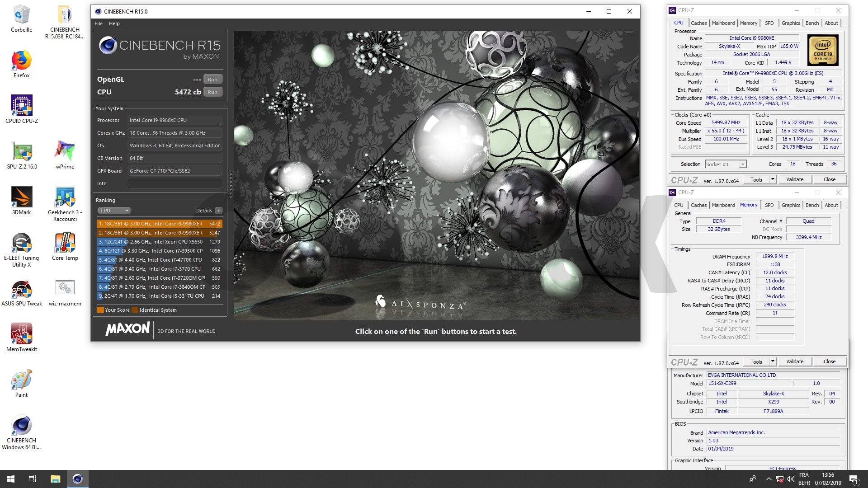Image resolution: width=868 pixels, height=488 pixels.
Task: Launch E-LEET Tuning Utility X
Action: pos(21,250)
